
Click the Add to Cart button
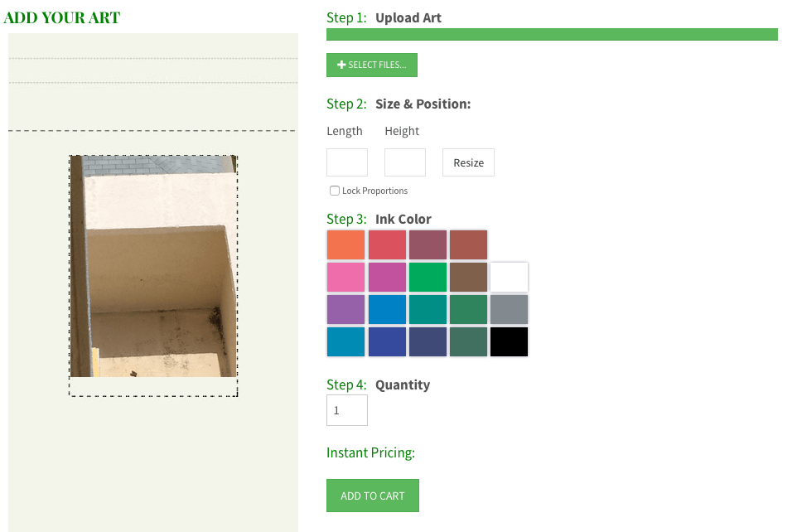pyautogui.click(x=373, y=496)
